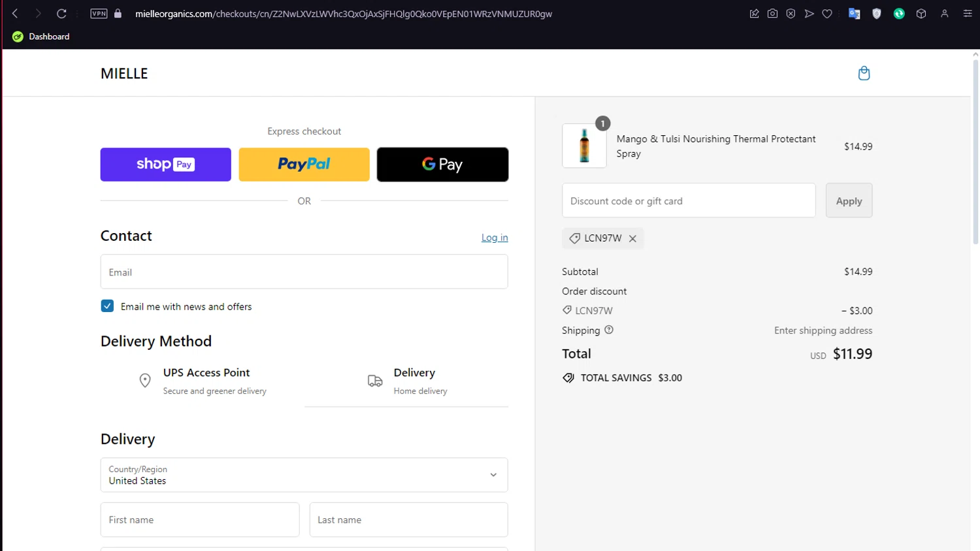The height and width of the screenshot is (551, 980).
Task: Open the Mango & Tulsi product thumbnail
Action: [x=584, y=146]
